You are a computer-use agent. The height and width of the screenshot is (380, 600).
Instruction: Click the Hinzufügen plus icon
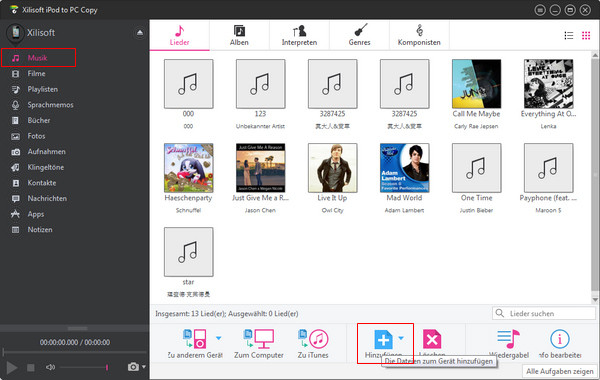click(383, 339)
